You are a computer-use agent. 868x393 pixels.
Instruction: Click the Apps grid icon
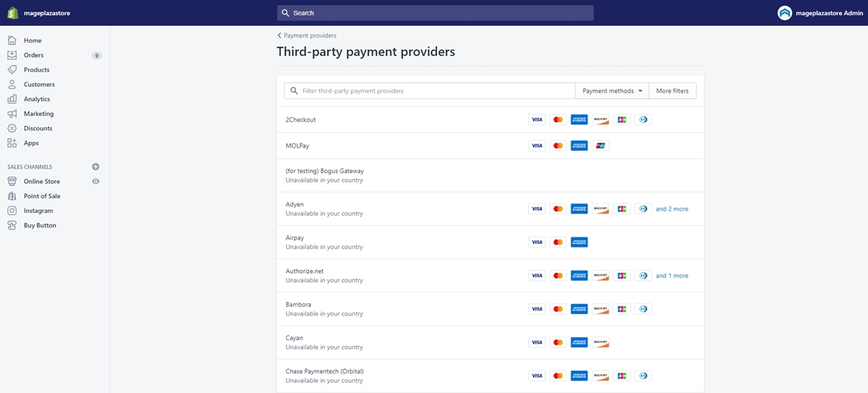[12, 143]
